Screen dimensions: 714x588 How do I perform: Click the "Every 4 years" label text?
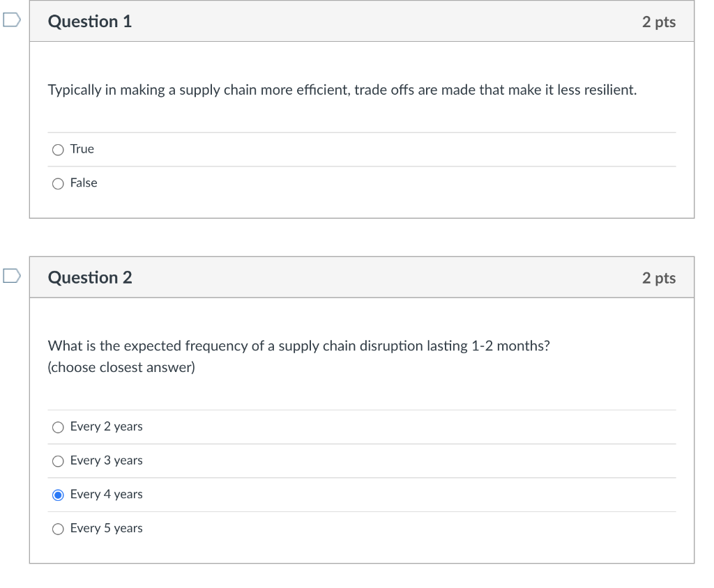[x=107, y=495]
